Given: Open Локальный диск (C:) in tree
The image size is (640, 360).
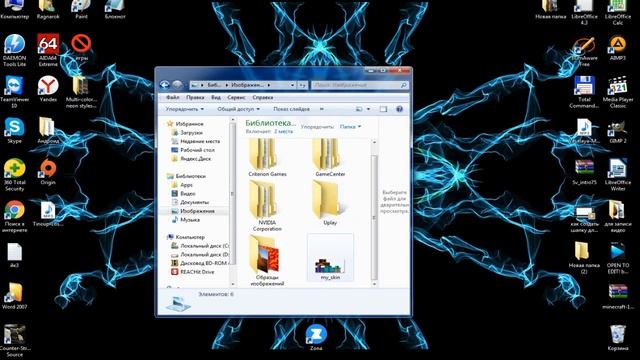Looking at the screenshot, I should point(204,246).
